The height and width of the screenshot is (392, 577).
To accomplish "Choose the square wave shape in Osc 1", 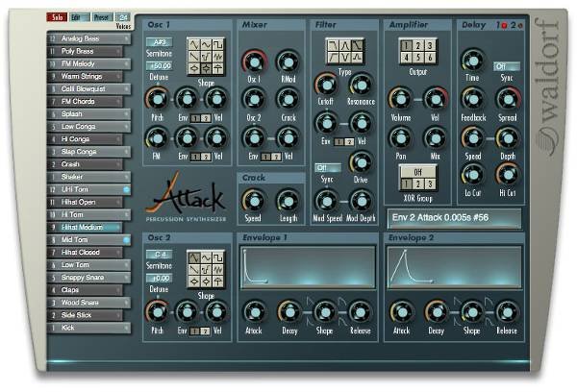I will coord(219,43).
